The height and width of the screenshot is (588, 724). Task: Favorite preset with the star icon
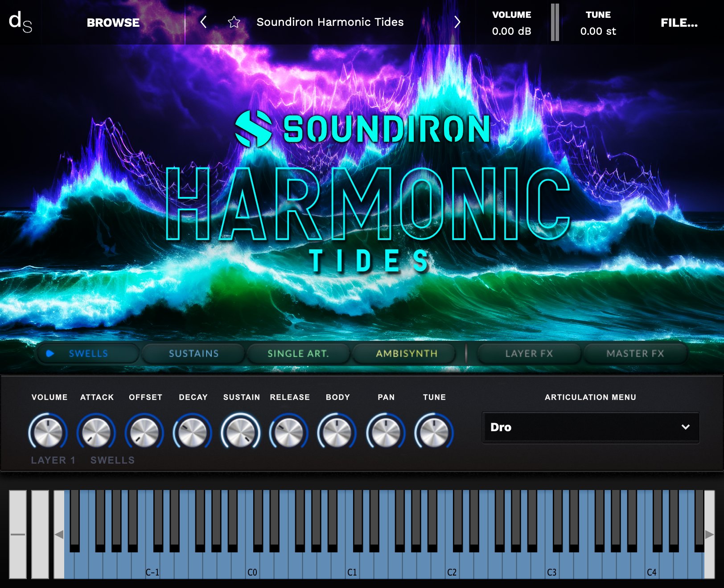click(x=234, y=22)
